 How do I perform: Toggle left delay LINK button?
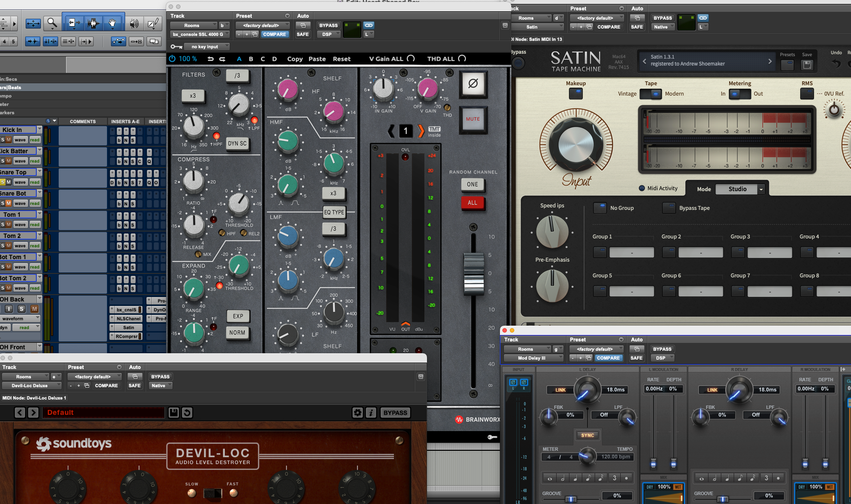(561, 390)
